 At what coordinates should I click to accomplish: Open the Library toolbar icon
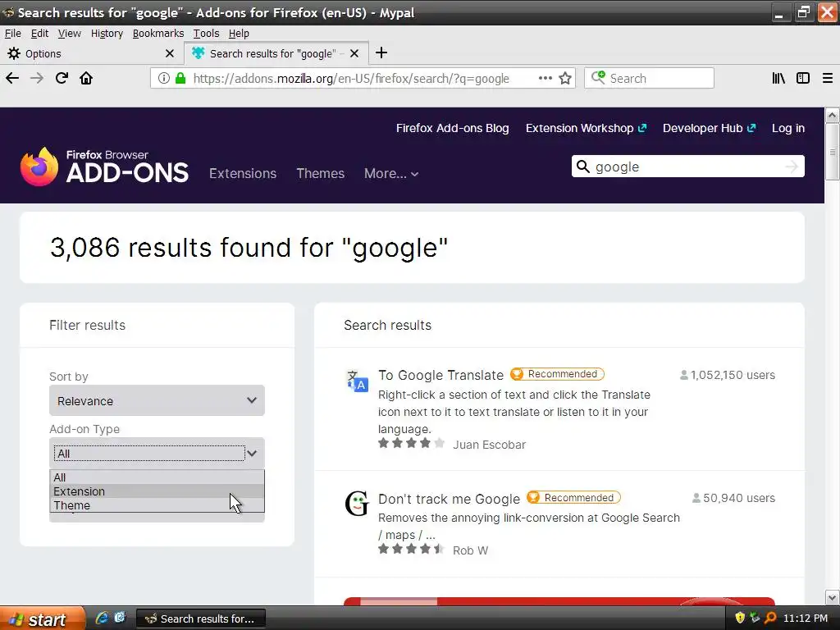(778, 78)
